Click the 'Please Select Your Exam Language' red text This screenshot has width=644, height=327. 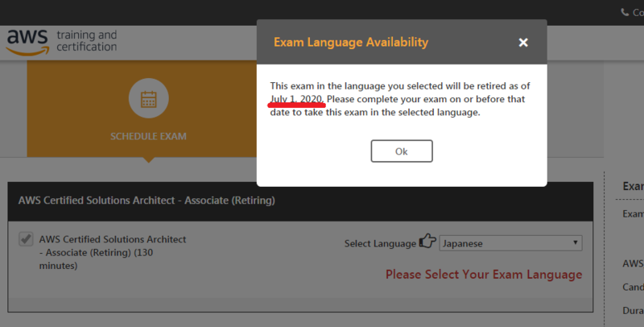(484, 275)
